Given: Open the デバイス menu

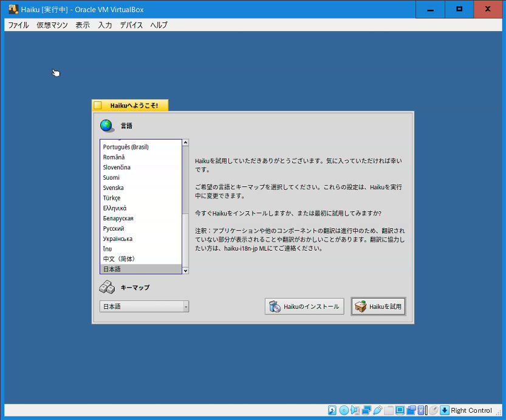Looking at the screenshot, I should pos(131,25).
